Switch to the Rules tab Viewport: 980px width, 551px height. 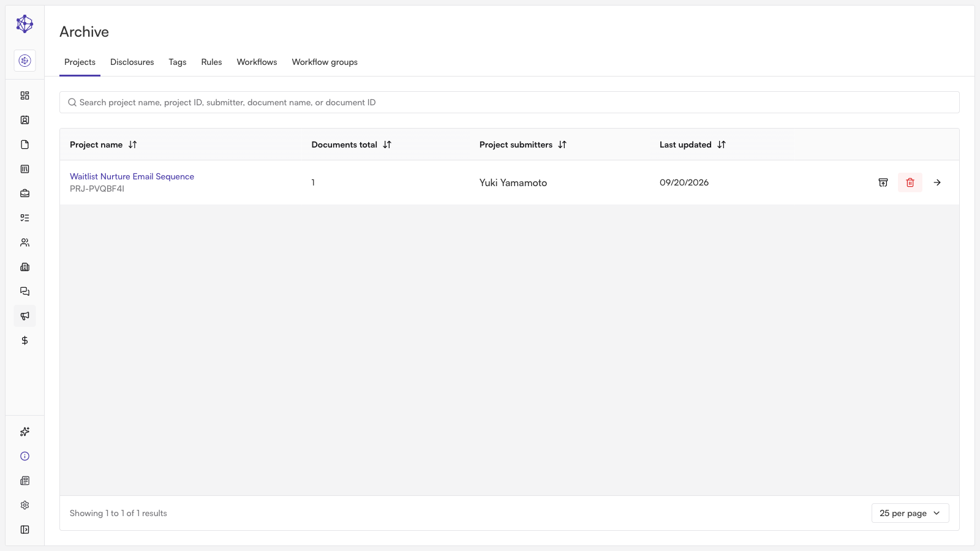(211, 62)
